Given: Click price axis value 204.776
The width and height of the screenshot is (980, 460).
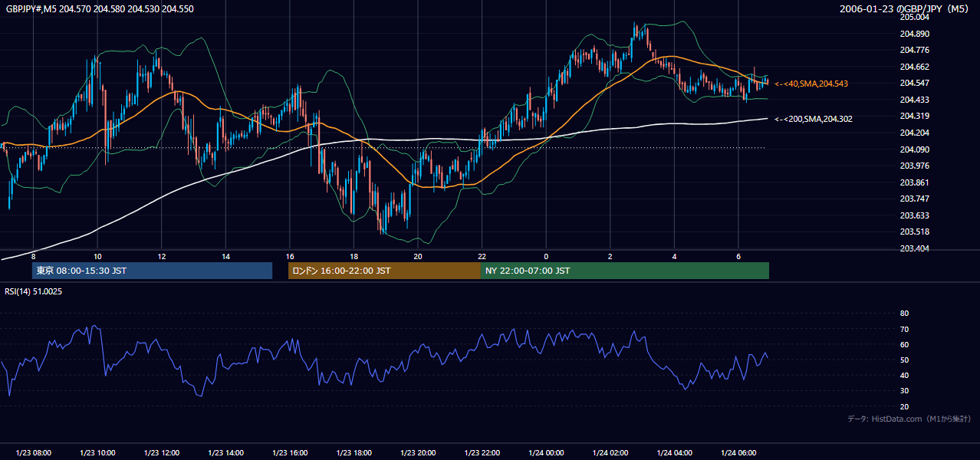Looking at the screenshot, I should 915,51.
